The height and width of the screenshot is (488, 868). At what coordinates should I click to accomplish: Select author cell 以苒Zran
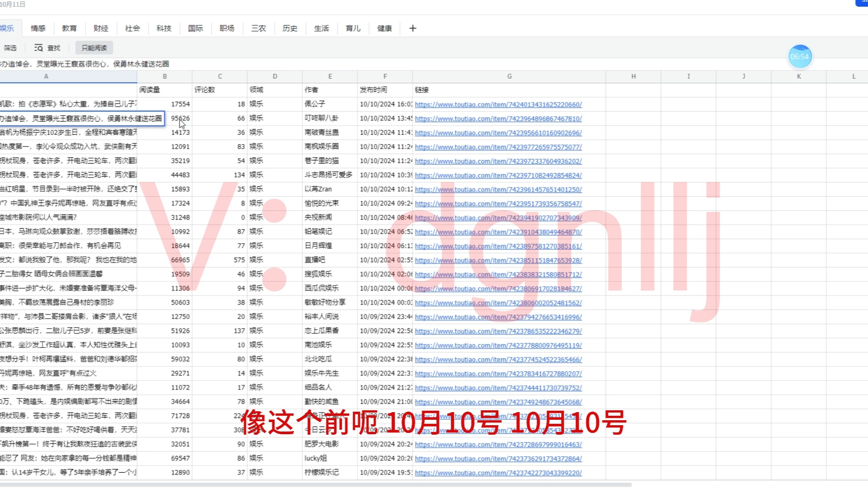[330, 189]
